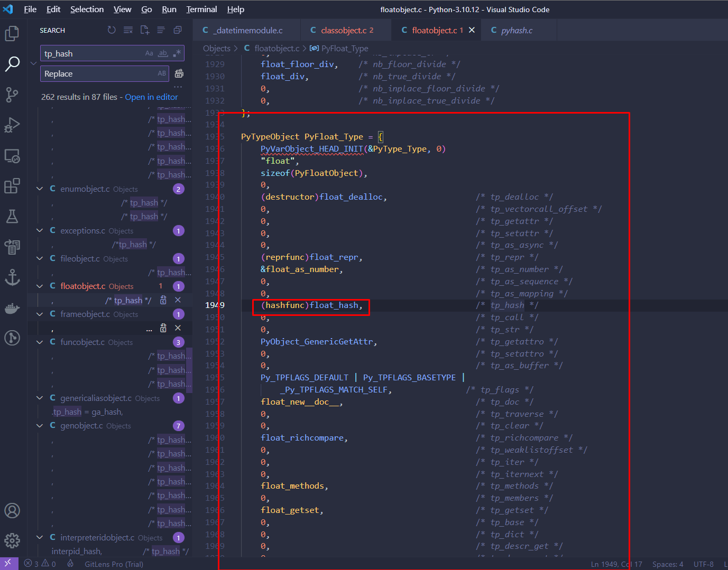
Task: Toggle Match Whole Word in search box
Action: 163,53
